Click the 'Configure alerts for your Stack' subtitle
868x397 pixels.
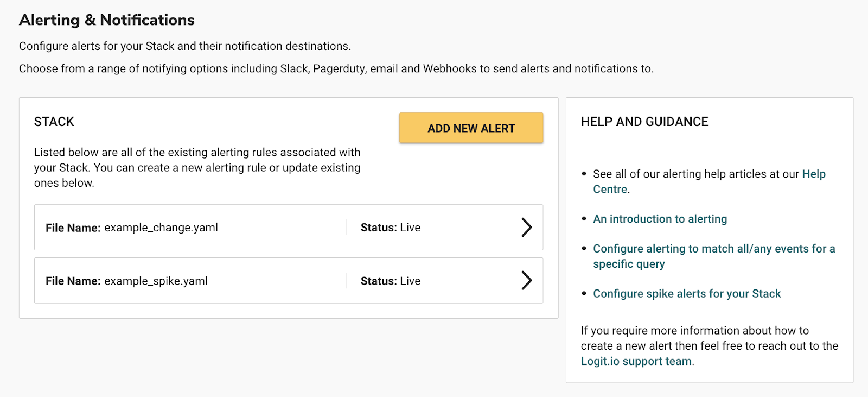tap(185, 46)
